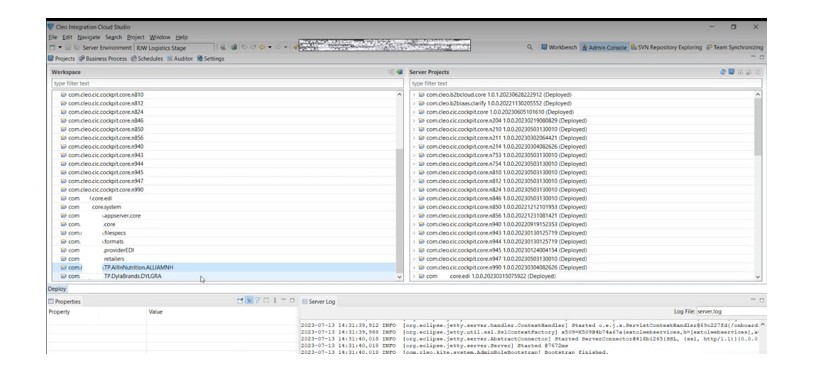The image size is (826, 372).
Task: Open the Workbench perspective
Action: click(559, 47)
